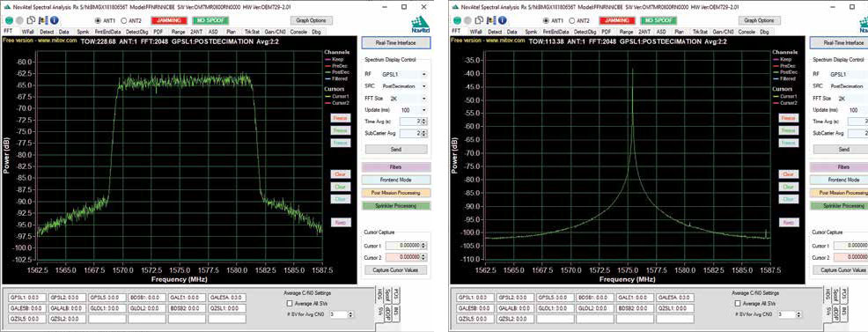
Task: Click the settings-style icon beside the copy icon, right window
Action: [x=491, y=20]
